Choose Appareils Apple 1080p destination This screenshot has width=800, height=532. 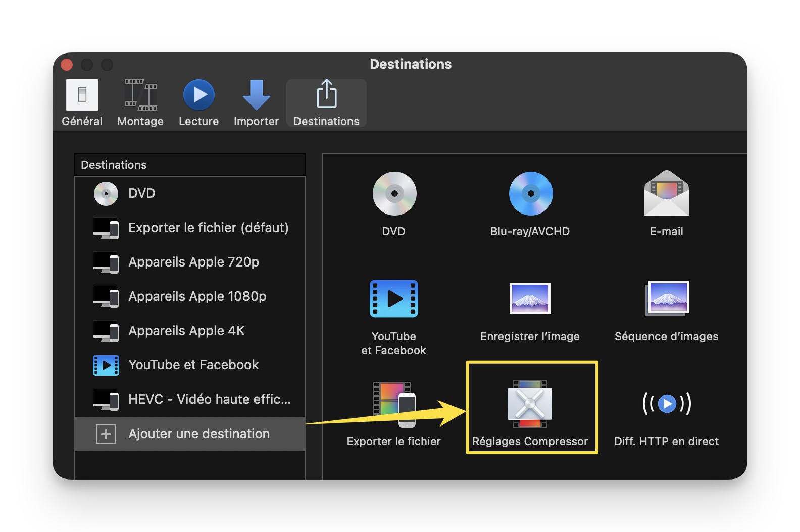click(190, 296)
